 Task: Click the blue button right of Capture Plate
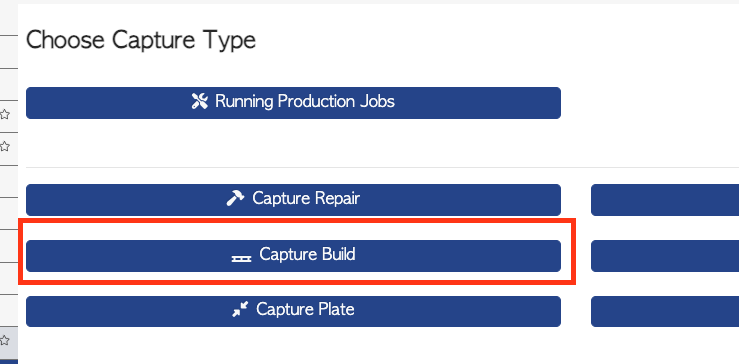click(665, 312)
